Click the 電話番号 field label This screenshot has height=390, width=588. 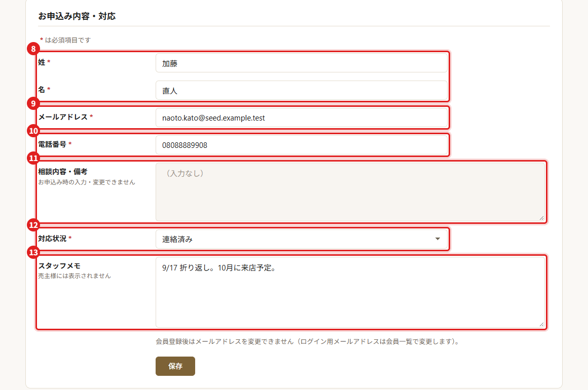pyautogui.click(x=52, y=144)
